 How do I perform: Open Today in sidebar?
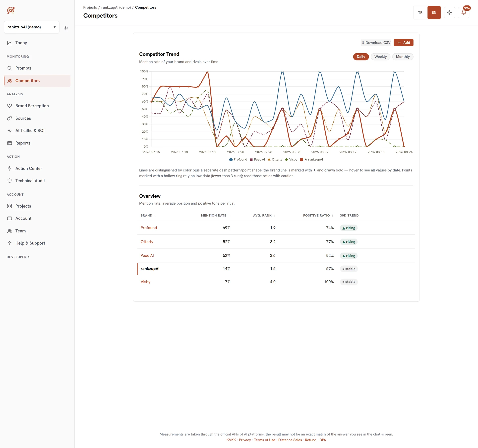tap(37, 43)
